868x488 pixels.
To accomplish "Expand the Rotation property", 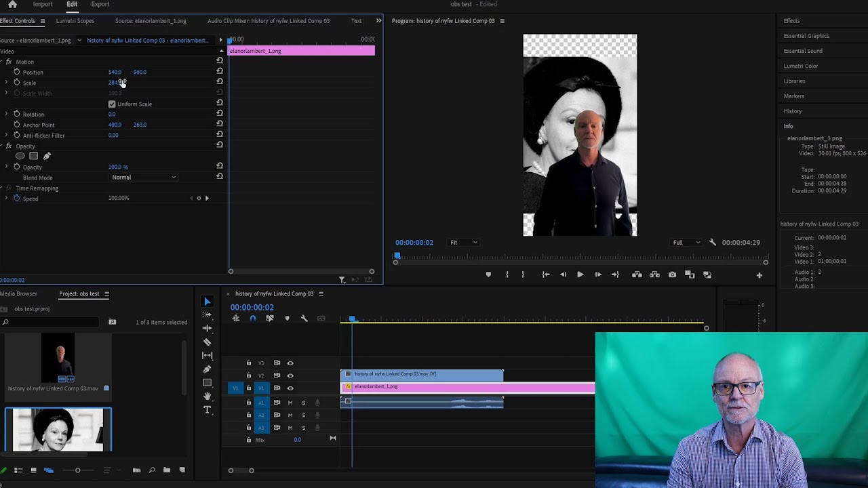I will click(6, 114).
